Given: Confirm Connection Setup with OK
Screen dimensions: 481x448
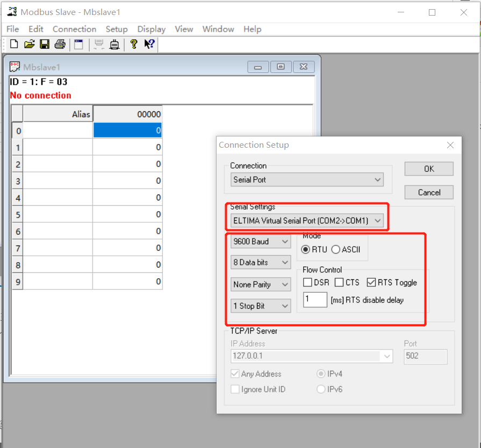Looking at the screenshot, I should coord(429,169).
